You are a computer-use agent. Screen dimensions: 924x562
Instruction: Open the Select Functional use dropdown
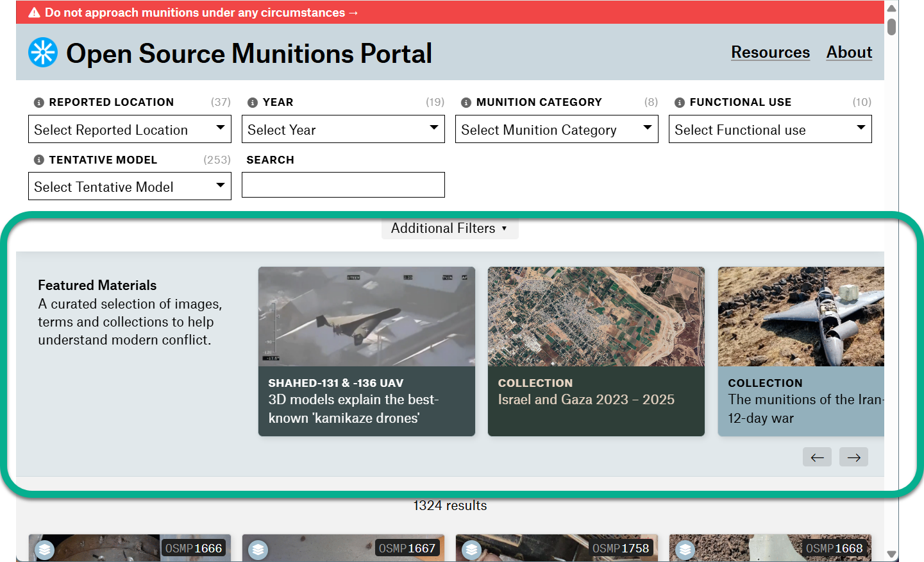(x=770, y=130)
